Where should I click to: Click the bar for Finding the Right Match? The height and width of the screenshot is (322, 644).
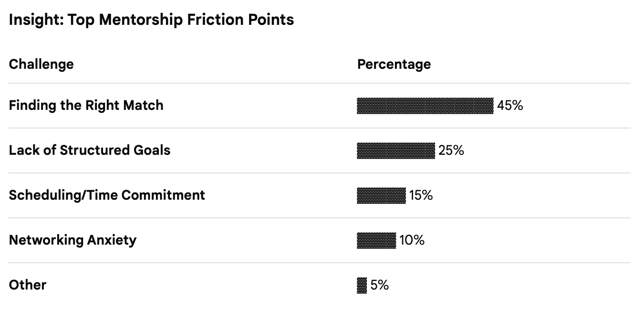click(x=425, y=106)
